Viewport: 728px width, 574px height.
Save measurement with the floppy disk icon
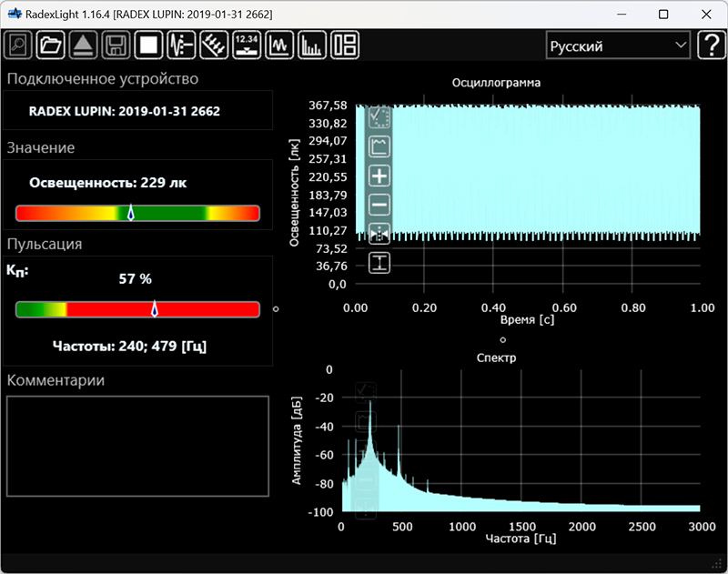point(116,45)
